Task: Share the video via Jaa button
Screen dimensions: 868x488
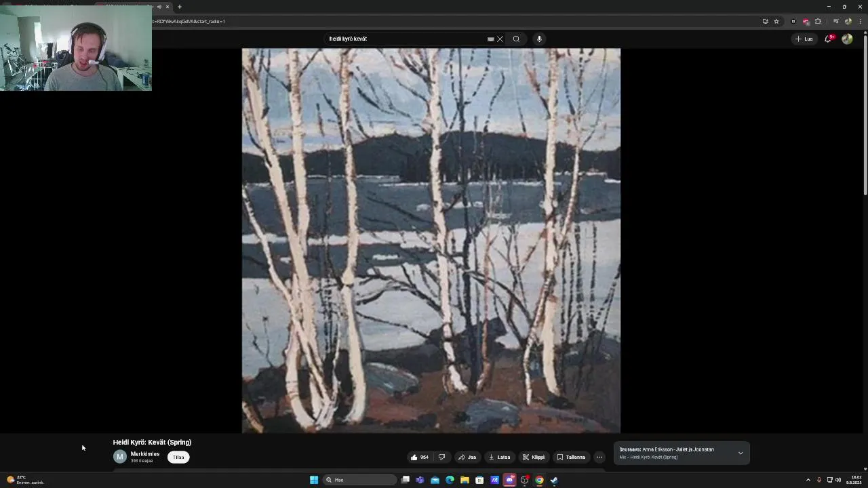Action: click(x=467, y=457)
